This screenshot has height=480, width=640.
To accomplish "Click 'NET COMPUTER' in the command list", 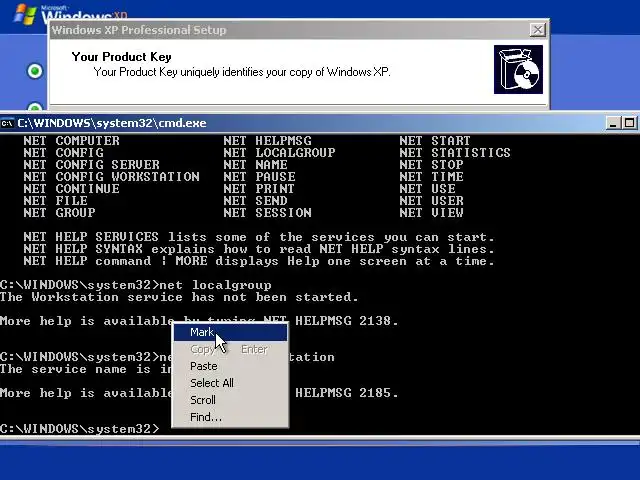I will [x=71, y=141].
